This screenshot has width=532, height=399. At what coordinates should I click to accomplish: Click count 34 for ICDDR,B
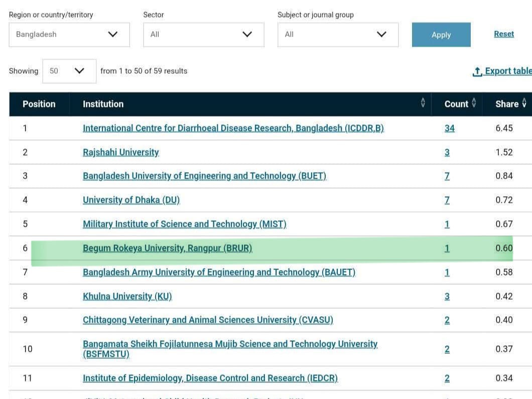tap(450, 128)
